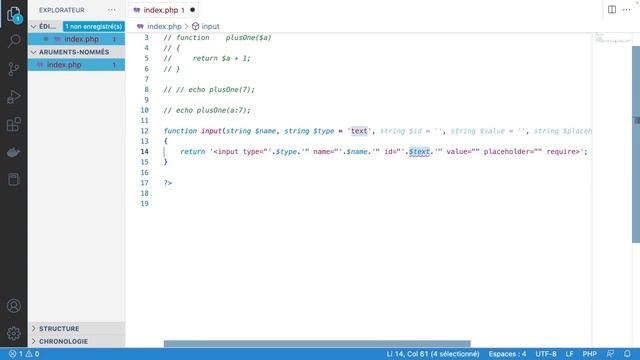The height and width of the screenshot is (360, 640).
Task: Open Explorer panel more actions ellipsis
Action: point(111,10)
